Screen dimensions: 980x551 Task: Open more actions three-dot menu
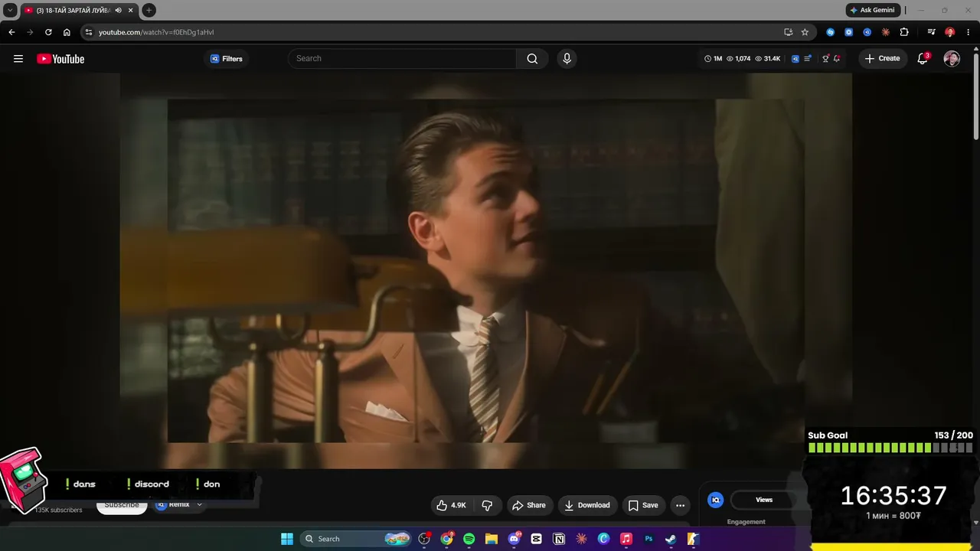click(x=680, y=505)
